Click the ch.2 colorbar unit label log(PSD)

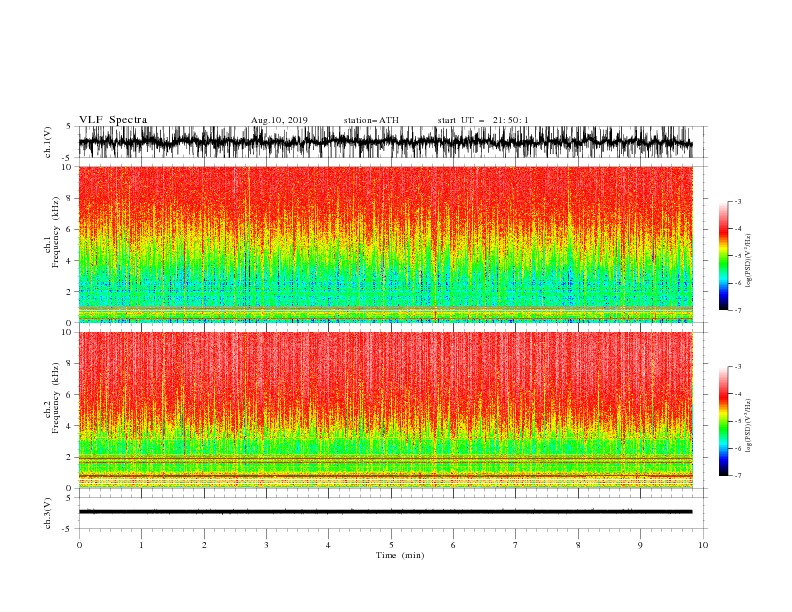(x=749, y=426)
